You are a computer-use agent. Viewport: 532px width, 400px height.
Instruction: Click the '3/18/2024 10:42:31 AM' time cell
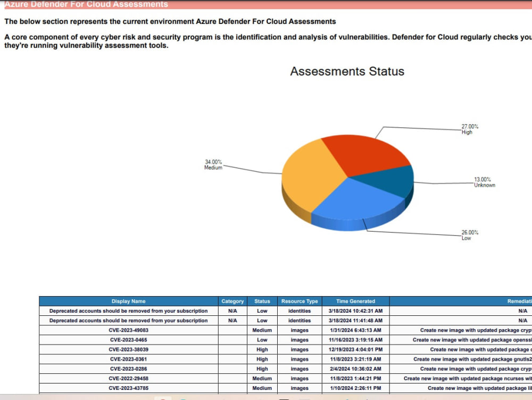click(x=355, y=311)
